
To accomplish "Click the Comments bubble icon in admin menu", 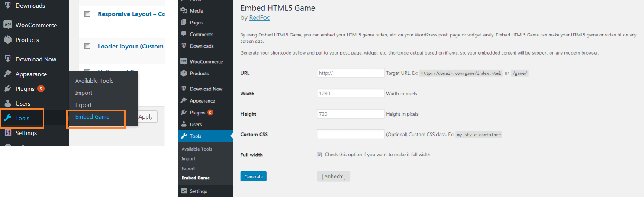I will [184, 34].
